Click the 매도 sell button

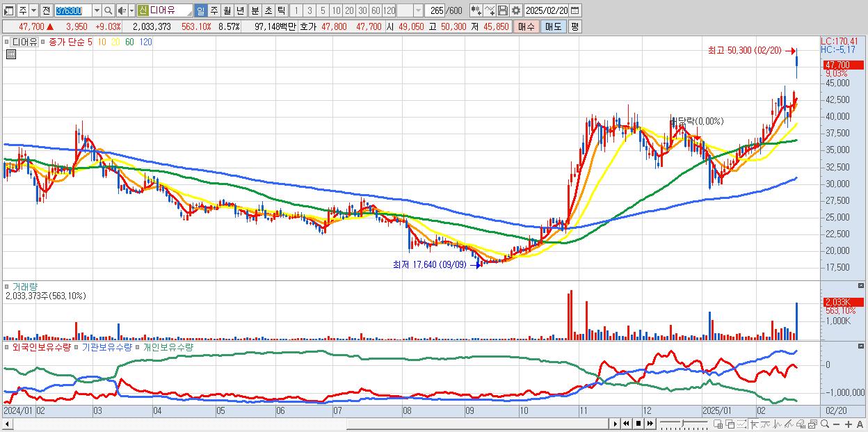click(553, 26)
